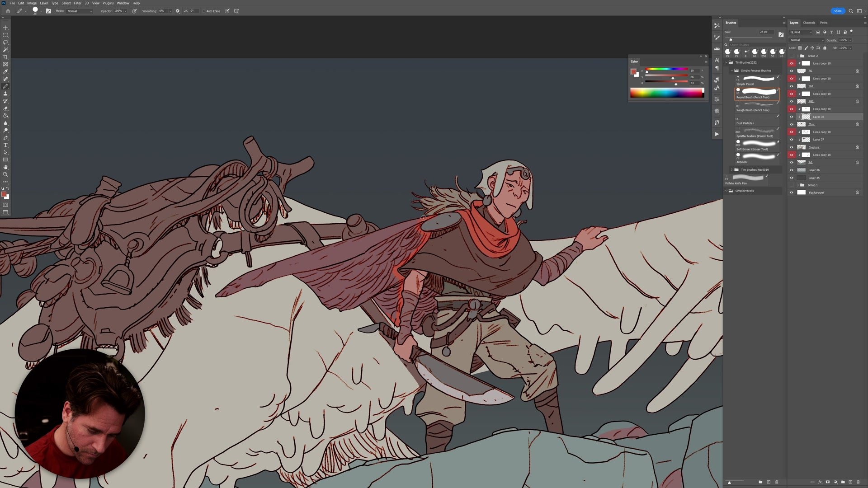Collapse the TimBrushes2022 brush group
Viewport: 868px width, 488px height.
coord(727,62)
